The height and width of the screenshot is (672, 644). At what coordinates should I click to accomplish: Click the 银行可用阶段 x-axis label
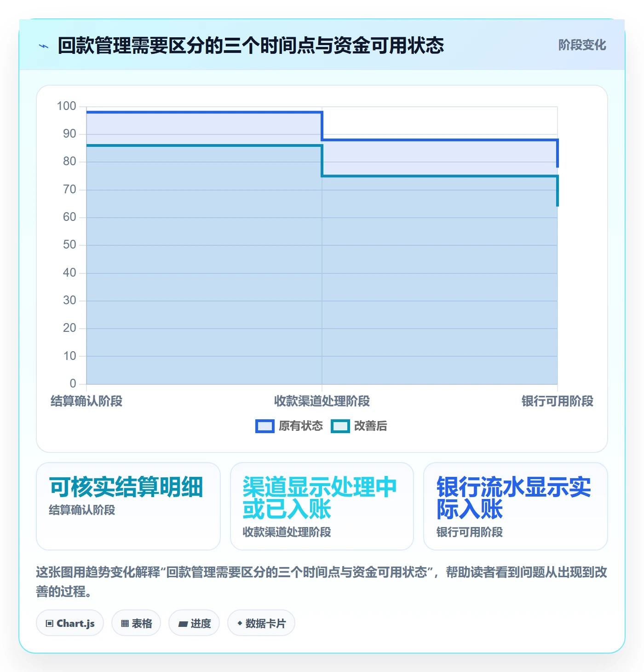coord(558,401)
